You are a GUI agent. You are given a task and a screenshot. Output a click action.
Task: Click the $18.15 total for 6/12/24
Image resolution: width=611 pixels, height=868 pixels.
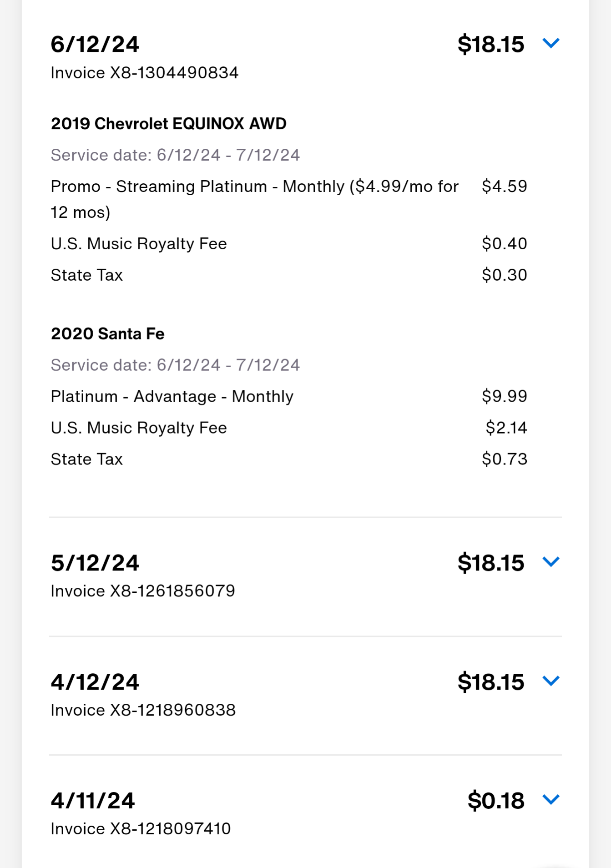[x=490, y=45]
